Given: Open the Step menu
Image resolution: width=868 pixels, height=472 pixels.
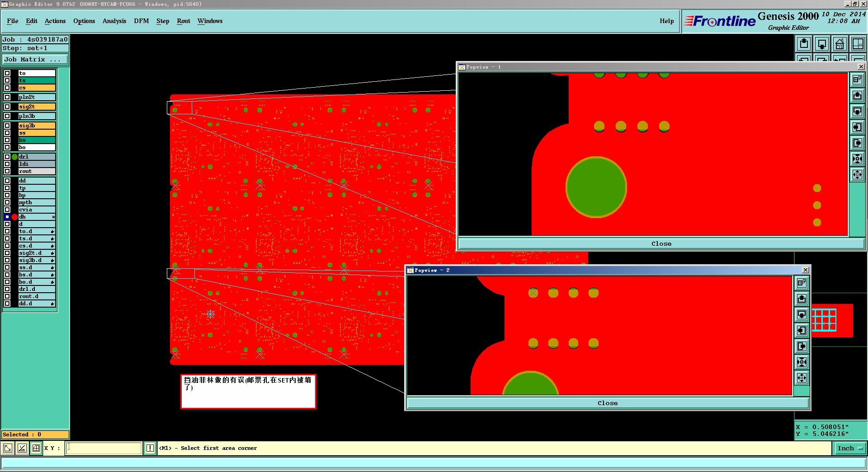Looking at the screenshot, I should coord(163,21).
